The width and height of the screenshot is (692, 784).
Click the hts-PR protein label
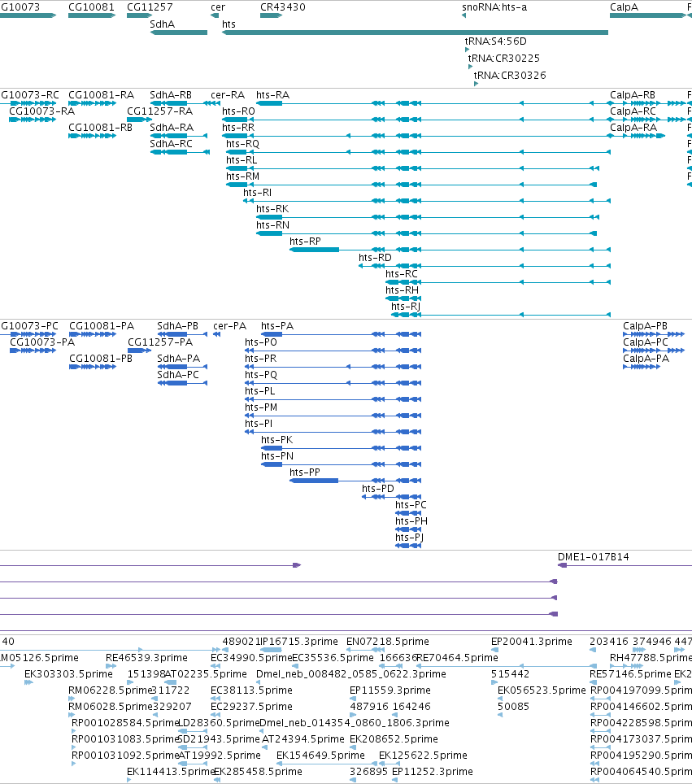(x=260, y=359)
